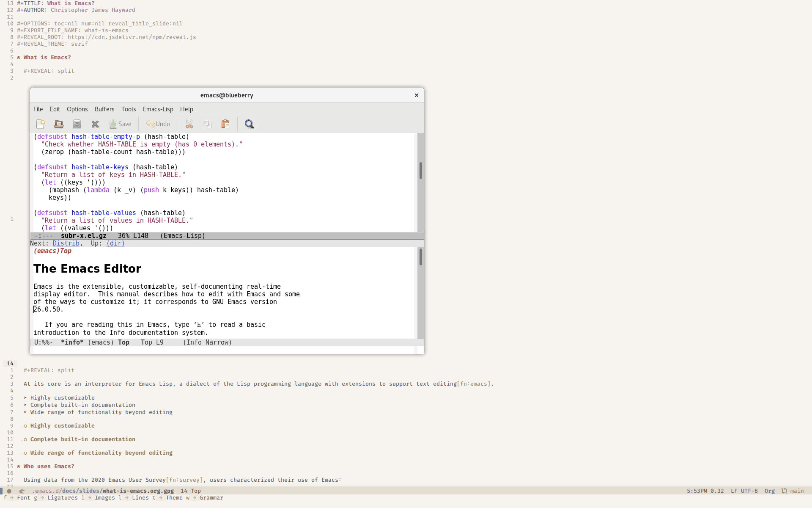812x508 pixels.
Task: Click the Distrib hyperlink in info pane
Action: [66, 243]
